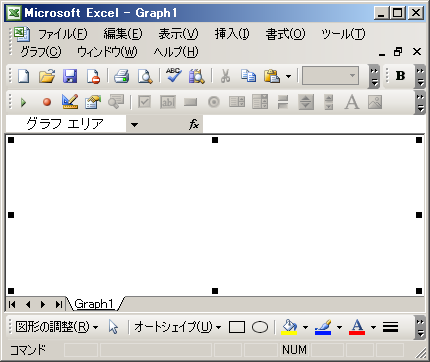Open the オートシェイプ(U) dropdown

tap(178, 327)
